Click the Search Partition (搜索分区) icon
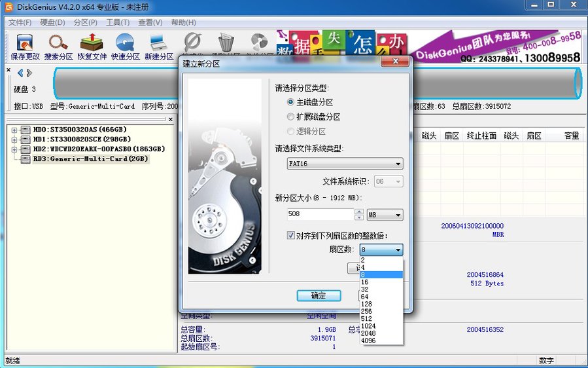Screen dimensions: 588x368 point(59,47)
